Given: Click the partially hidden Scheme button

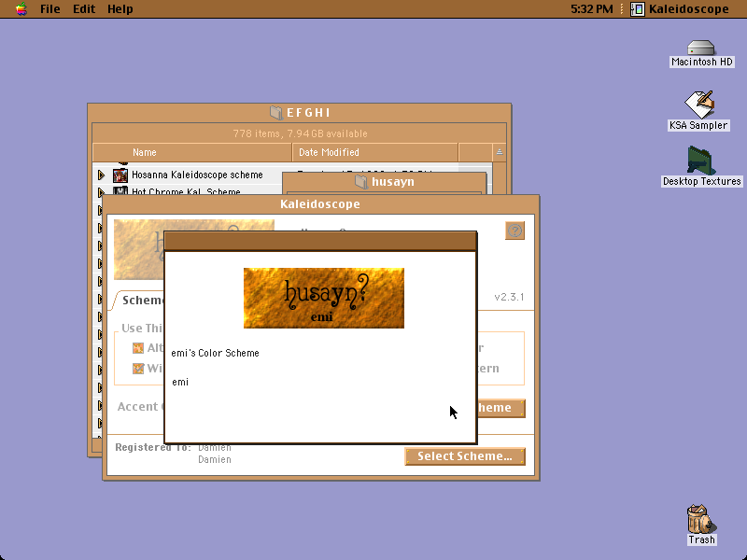Looking at the screenshot, I should [501, 408].
